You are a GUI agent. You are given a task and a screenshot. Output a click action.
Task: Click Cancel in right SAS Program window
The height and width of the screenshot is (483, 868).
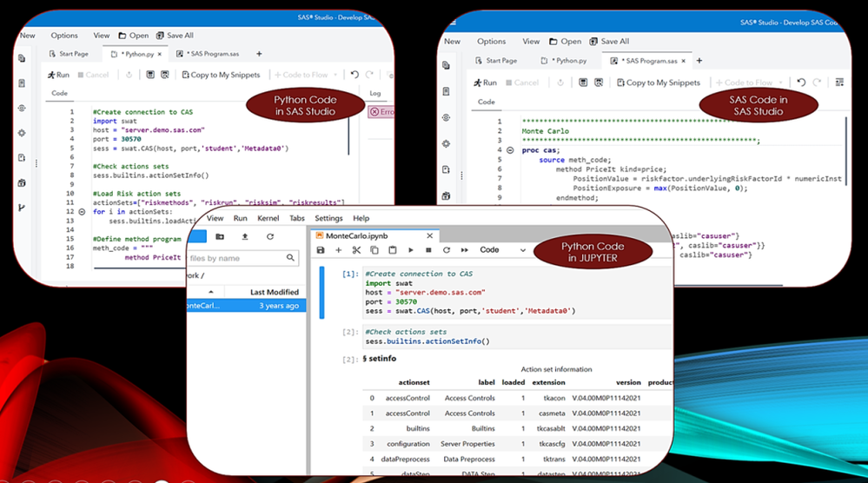pyautogui.click(x=522, y=83)
